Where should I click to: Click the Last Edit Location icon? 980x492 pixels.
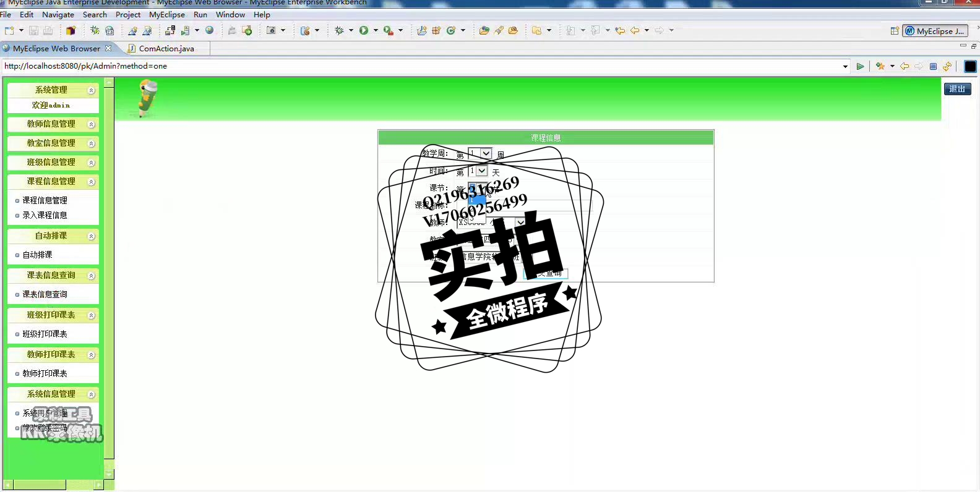tap(620, 30)
